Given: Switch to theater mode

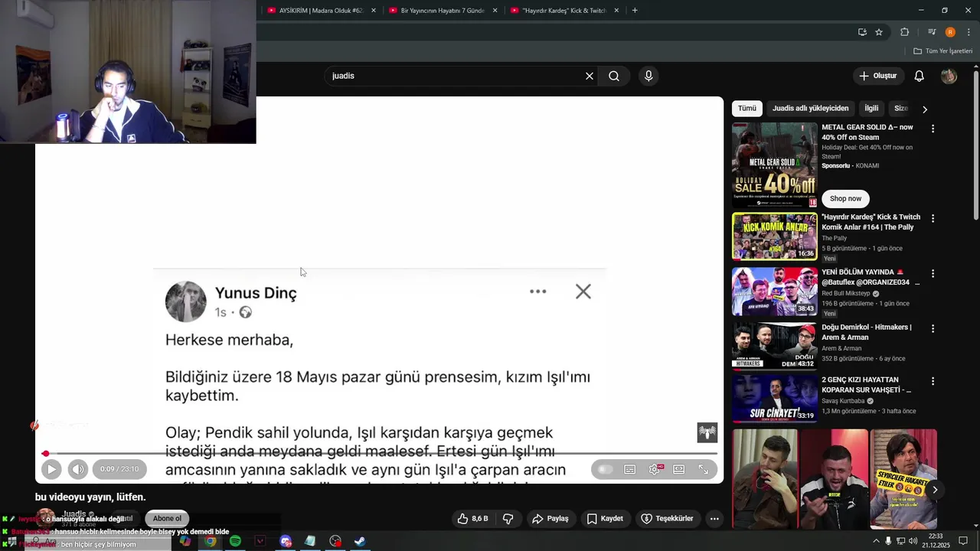Looking at the screenshot, I should 679,469.
